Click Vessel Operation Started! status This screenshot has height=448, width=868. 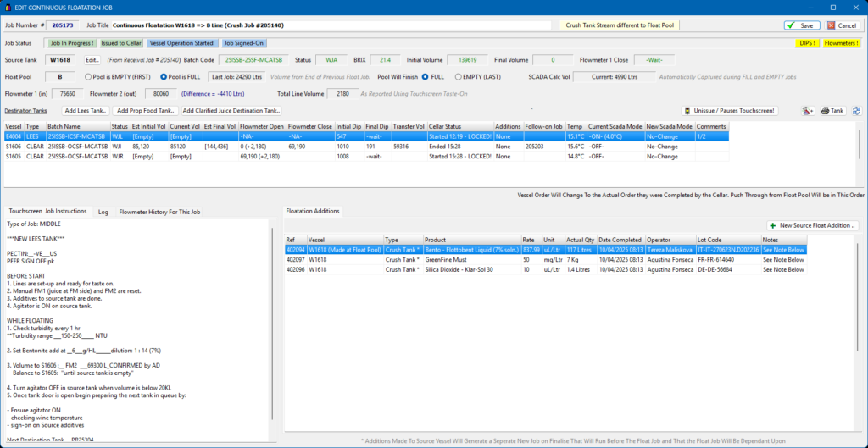(183, 42)
